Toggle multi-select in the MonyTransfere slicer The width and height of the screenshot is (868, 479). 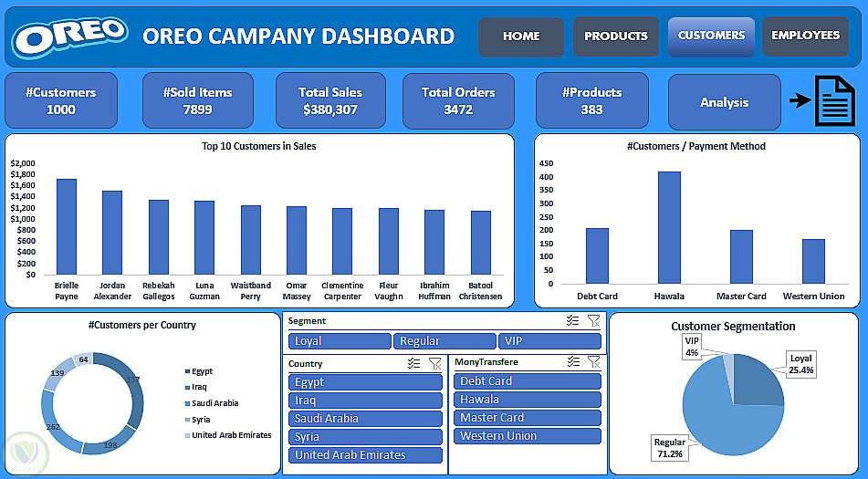click(x=573, y=361)
